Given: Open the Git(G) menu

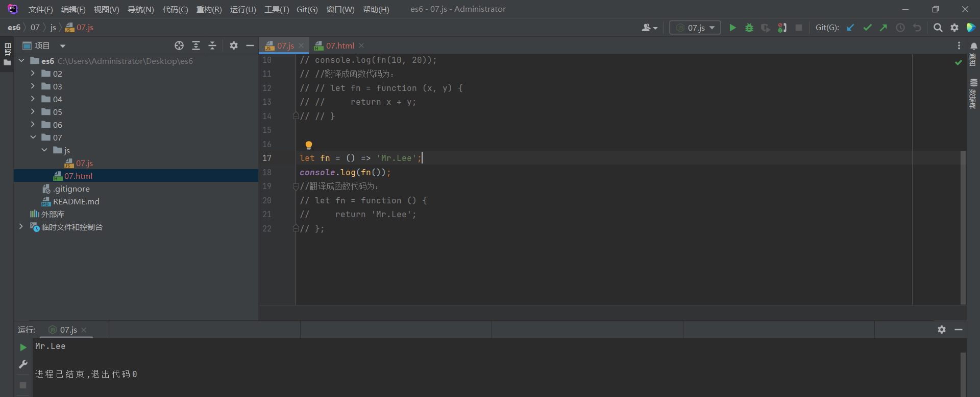Looking at the screenshot, I should point(307,10).
